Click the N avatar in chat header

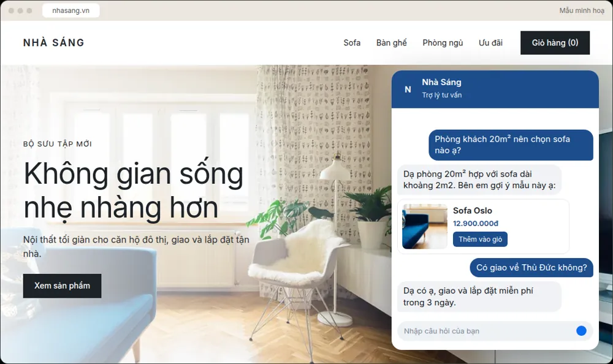(x=408, y=89)
